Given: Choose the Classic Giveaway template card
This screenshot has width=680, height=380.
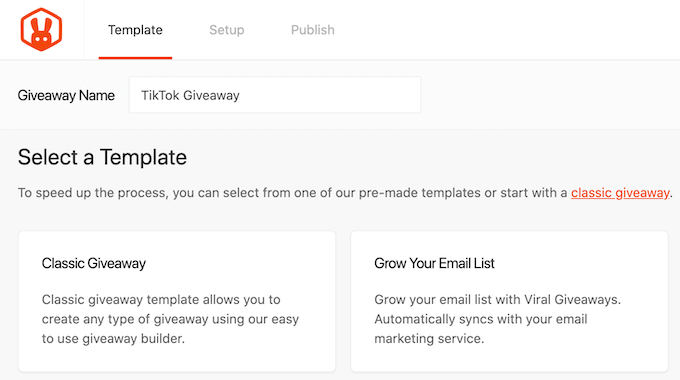Looking at the screenshot, I should 177,301.
